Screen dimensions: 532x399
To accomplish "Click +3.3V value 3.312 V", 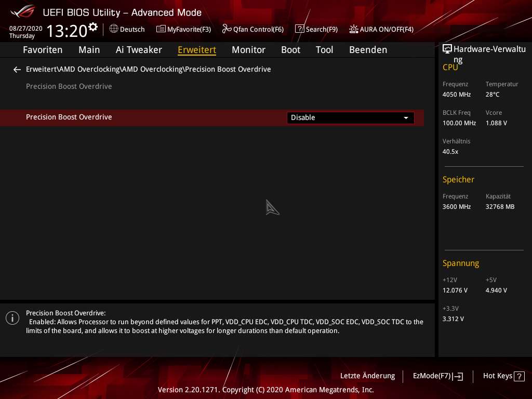I will coord(453,319).
